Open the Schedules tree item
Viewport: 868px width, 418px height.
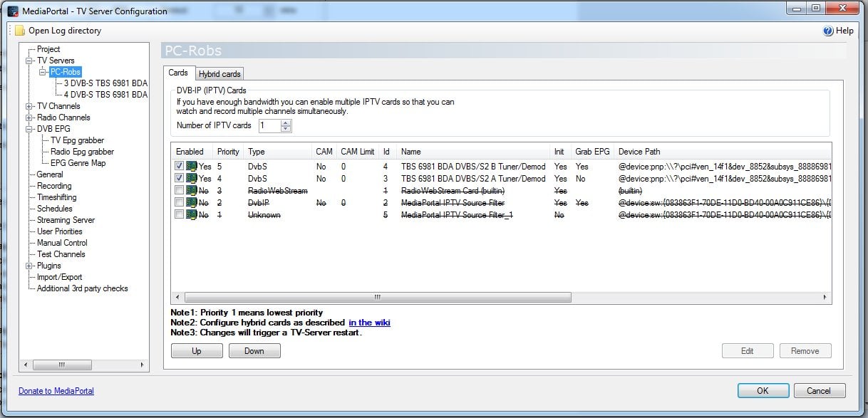point(55,209)
